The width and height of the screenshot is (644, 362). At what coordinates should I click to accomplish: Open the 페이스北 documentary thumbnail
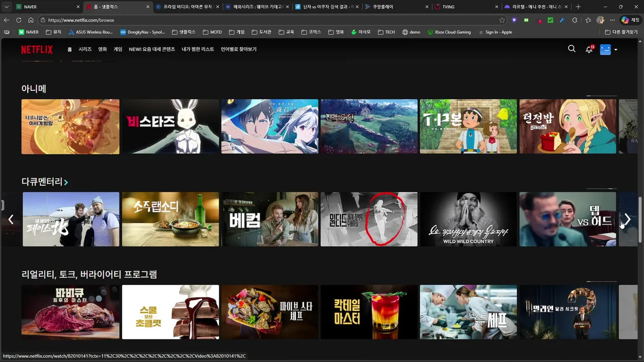click(71, 219)
